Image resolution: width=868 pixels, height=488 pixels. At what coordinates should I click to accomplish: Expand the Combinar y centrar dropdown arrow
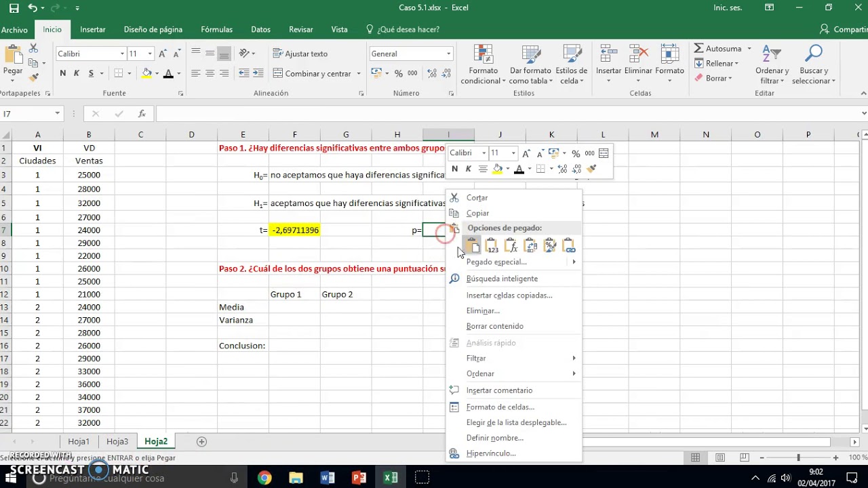coord(359,73)
